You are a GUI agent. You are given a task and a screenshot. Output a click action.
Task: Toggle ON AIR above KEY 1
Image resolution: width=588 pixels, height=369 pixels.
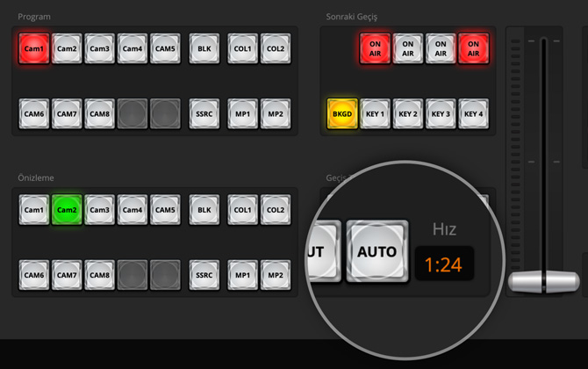pos(375,48)
